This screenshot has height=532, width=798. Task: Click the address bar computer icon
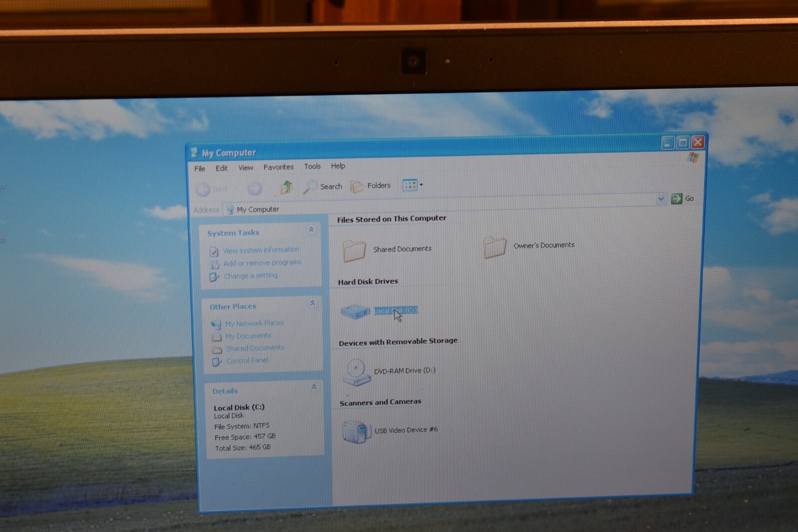[x=230, y=210]
